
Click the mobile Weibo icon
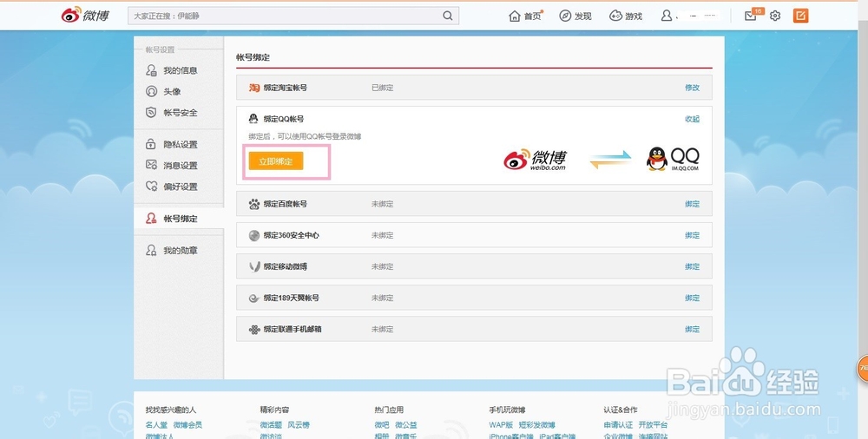coord(254,266)
